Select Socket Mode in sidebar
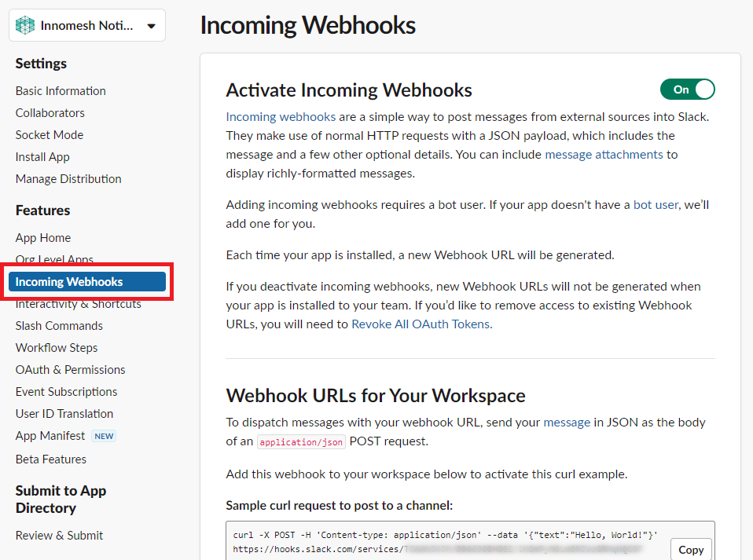 click(x=50, y=135)
